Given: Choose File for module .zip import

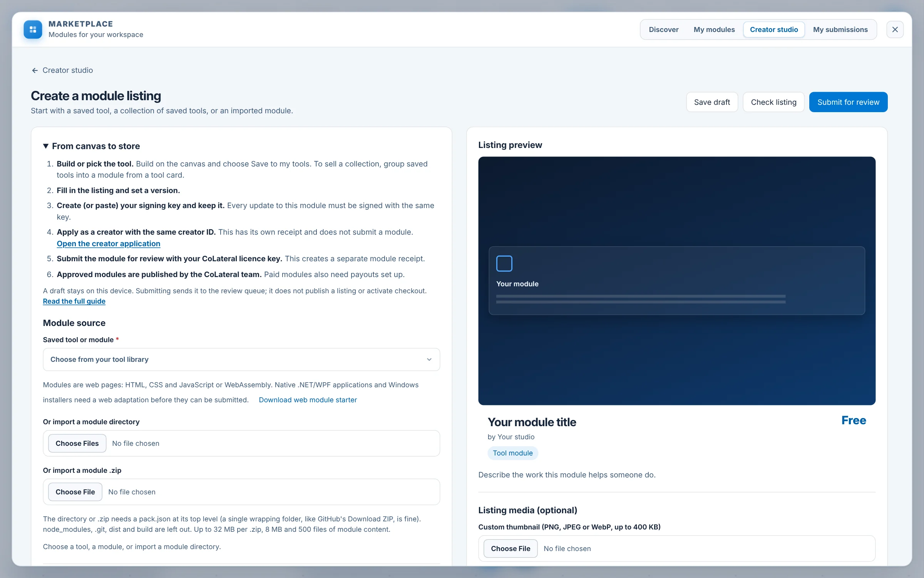Looking at the screenshot, I should [75, 492].
